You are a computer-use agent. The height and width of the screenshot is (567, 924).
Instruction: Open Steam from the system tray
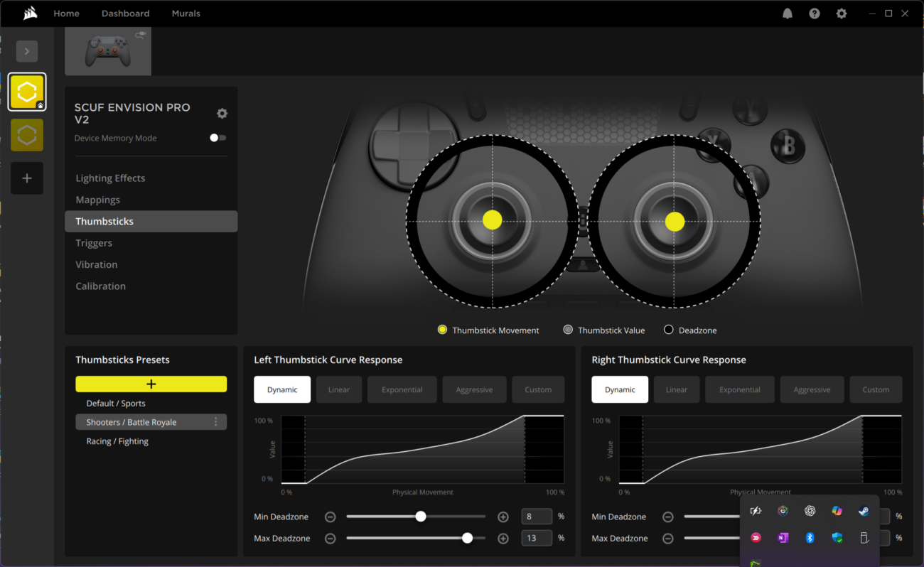[x=864, y=511]
